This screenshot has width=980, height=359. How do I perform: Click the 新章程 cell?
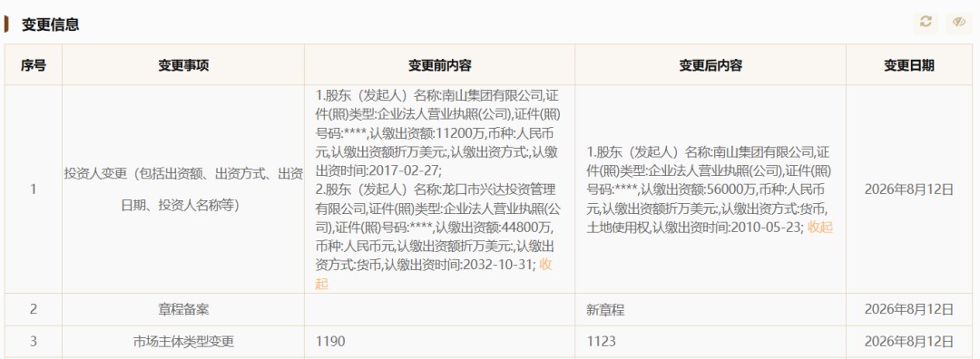[605, 309]
